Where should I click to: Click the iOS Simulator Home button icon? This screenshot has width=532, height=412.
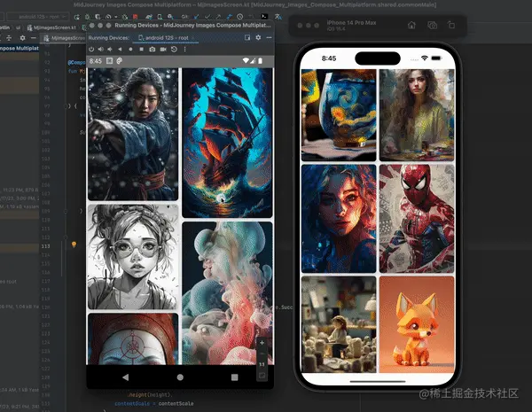(411, 25)
